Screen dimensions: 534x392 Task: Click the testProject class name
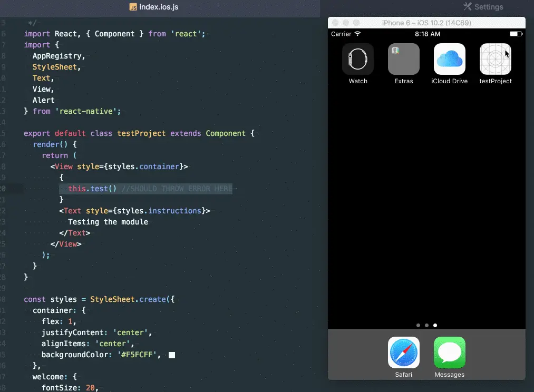click(141, 133)
